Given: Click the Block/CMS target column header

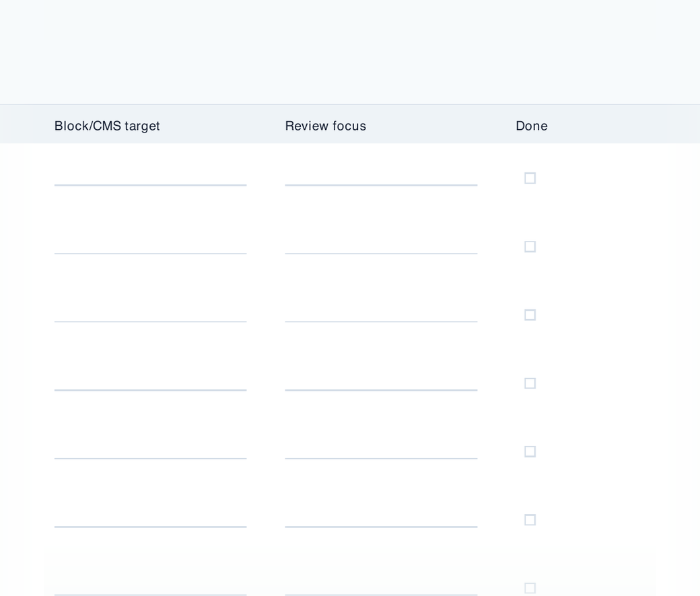Looking at the screenshot, I should [x=107, y=126].
